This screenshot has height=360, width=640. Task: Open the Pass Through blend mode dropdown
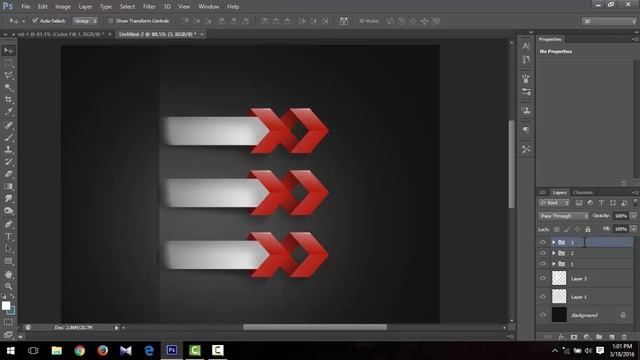tap(563, 216)
